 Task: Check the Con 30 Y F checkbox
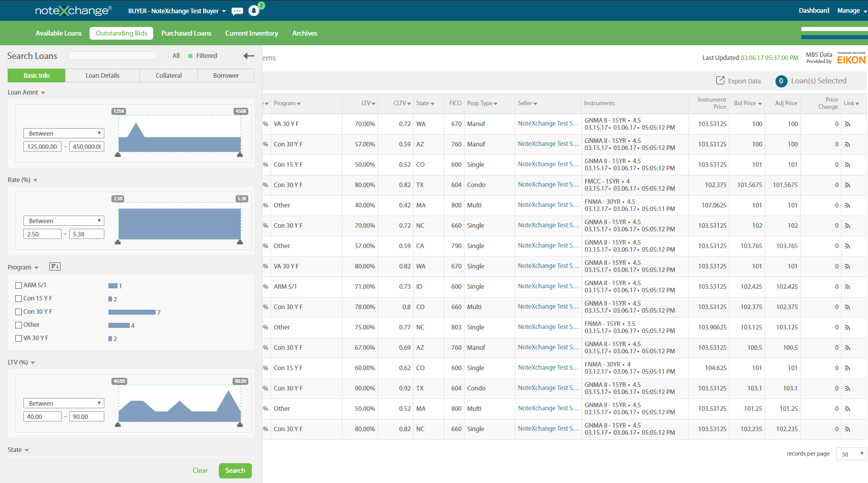[18, 312]
